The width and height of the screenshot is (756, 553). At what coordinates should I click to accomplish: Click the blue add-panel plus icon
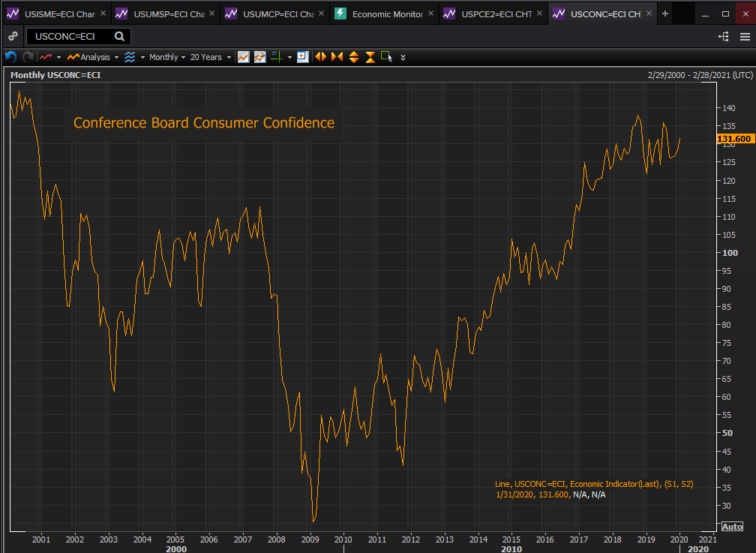303,57
